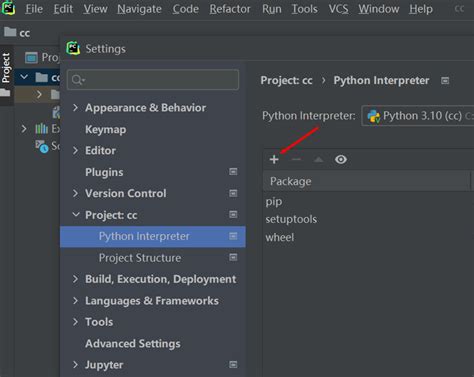Expand External Libraries in project tree
This screenshot has height=377, width=474.
click(x=24, y=129)
